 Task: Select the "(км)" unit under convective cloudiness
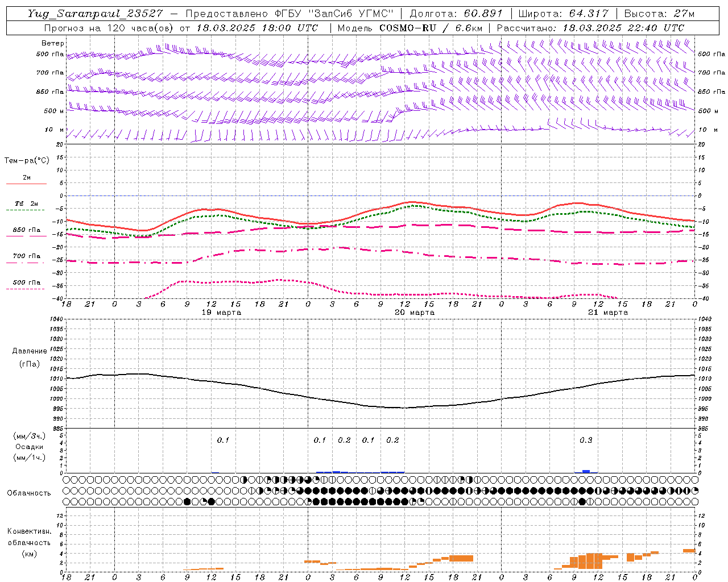[30, 554]
